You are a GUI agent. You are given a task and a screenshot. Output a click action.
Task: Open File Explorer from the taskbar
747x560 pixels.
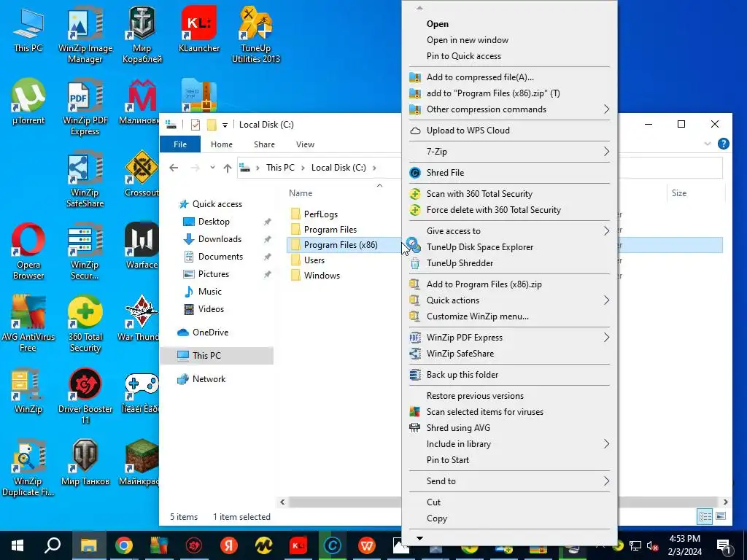(x=88, y=545)
